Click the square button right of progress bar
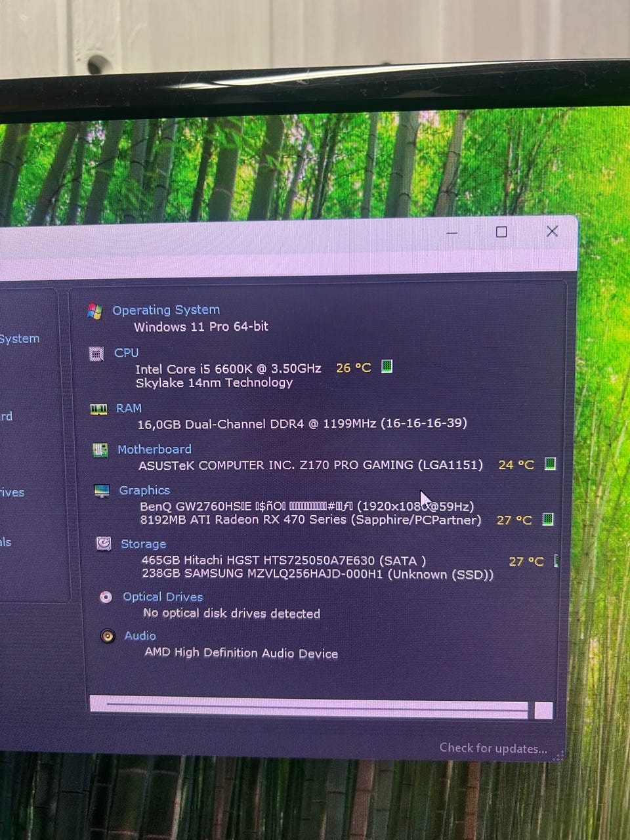This screenshot has width=630, height=840. 543,711
